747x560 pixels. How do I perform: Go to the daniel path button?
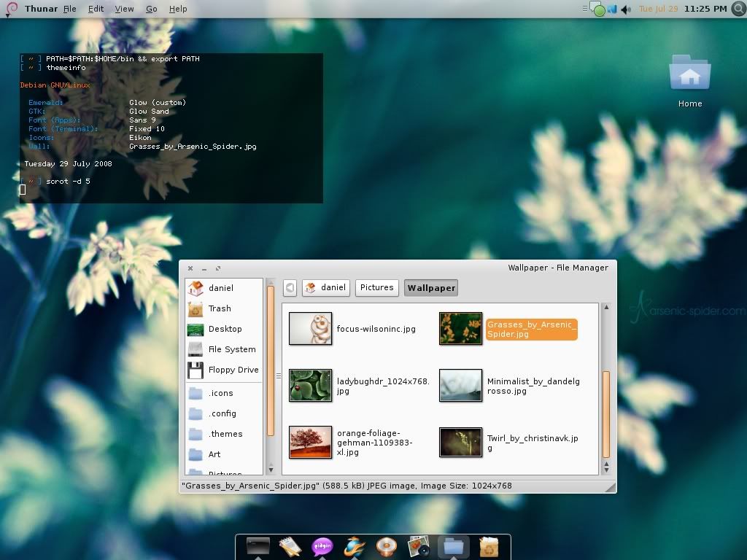pos(326,288)
